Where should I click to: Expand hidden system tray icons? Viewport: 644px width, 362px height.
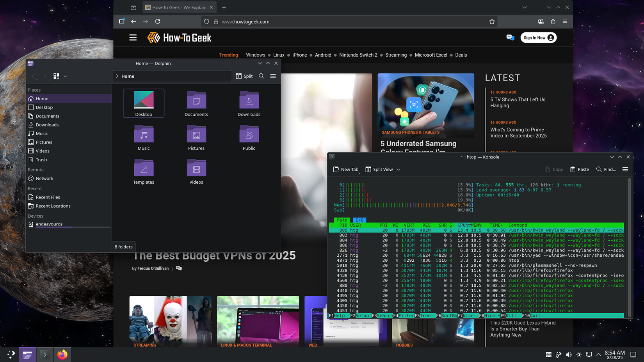[x=598, y=355]
